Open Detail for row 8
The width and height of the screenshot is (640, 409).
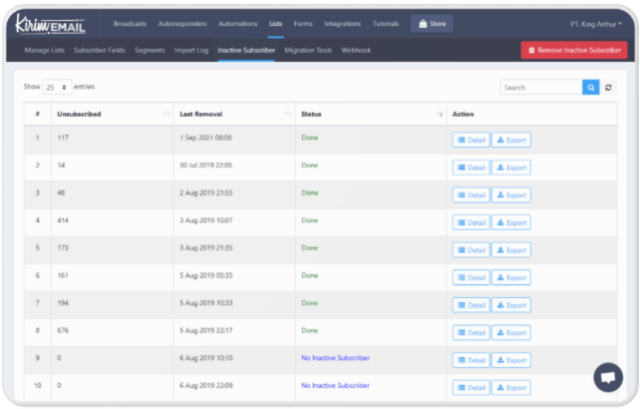470,332
